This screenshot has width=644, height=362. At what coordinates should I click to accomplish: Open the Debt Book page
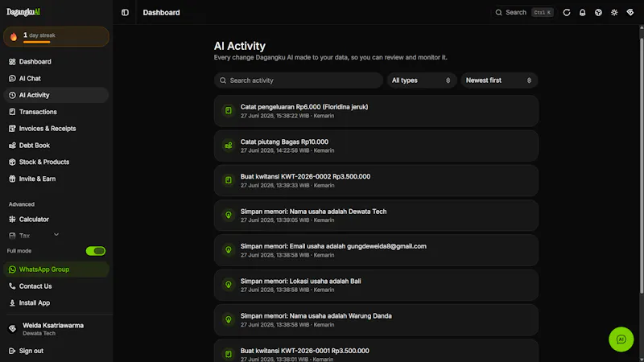coord(56,146)
